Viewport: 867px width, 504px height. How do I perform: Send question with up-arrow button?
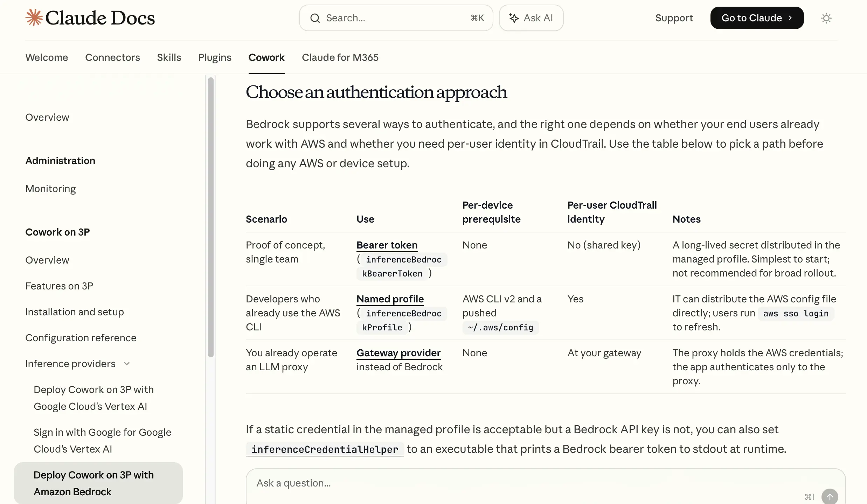[x=830, y=497]
